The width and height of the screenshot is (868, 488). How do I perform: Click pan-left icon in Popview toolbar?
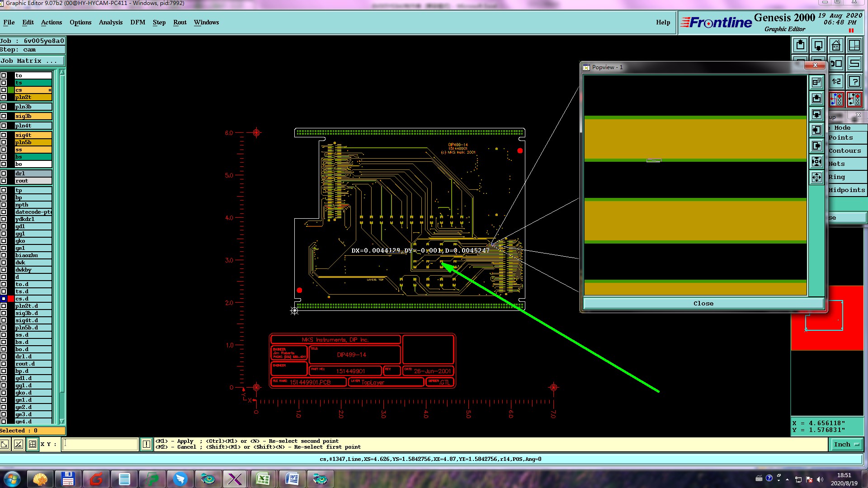coord(816,130)
